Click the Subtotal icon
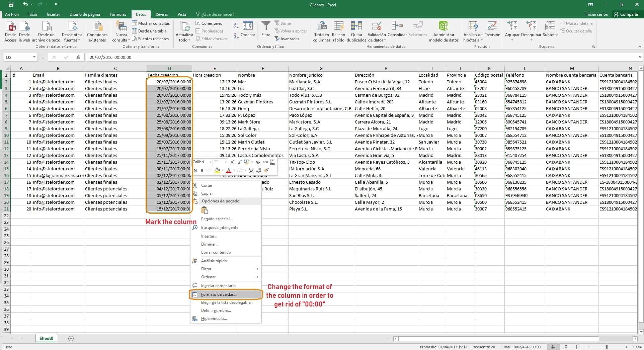 550,27
